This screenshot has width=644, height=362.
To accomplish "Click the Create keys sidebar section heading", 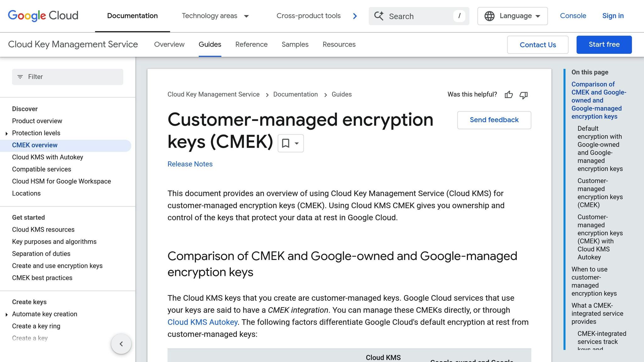I will [29, 302].
